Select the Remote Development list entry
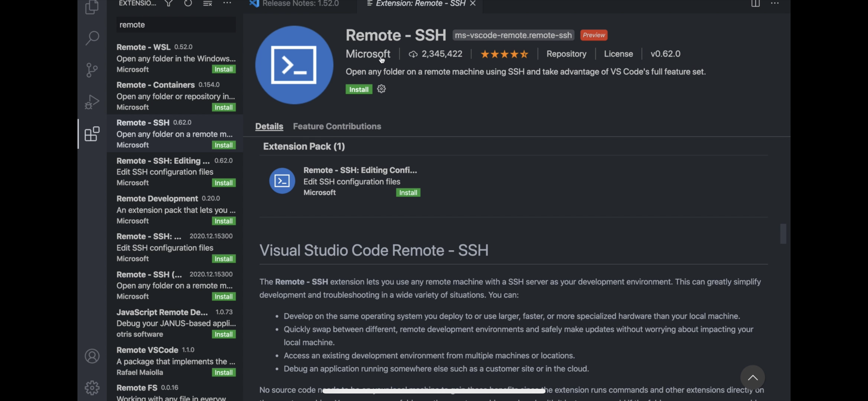 [175, 210]
